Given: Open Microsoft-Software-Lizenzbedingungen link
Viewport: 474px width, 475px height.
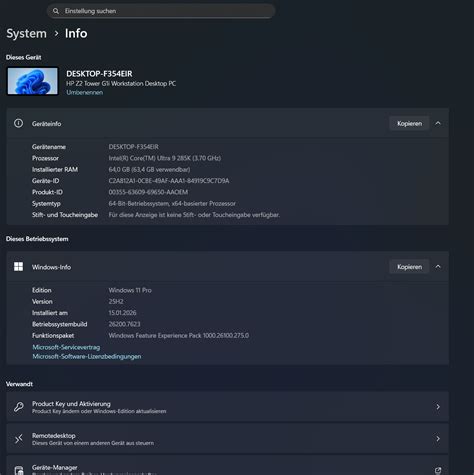Looking at the screenshot, I should pos(87,356).
